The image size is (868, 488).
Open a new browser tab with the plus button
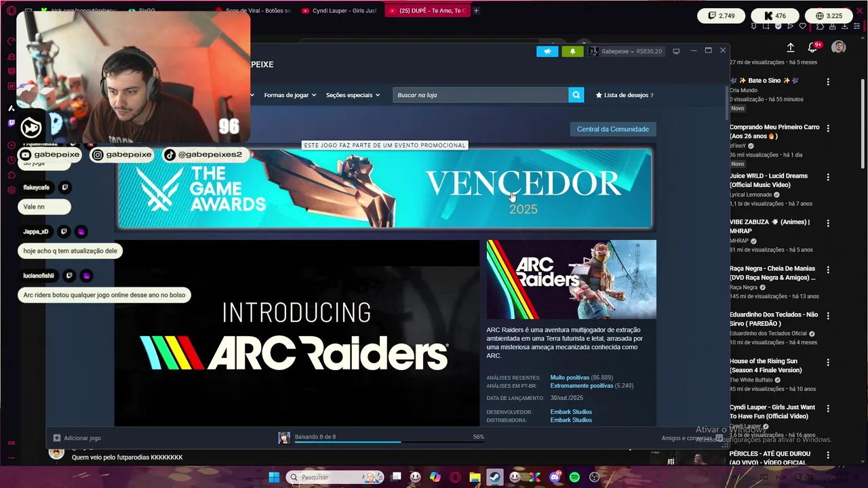point(476,11)
